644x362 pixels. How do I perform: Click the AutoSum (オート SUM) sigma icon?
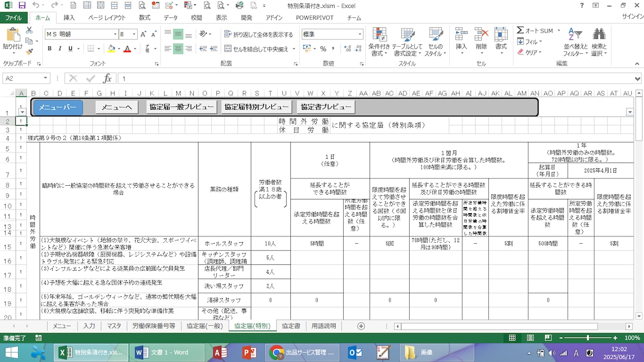[520, 31]
